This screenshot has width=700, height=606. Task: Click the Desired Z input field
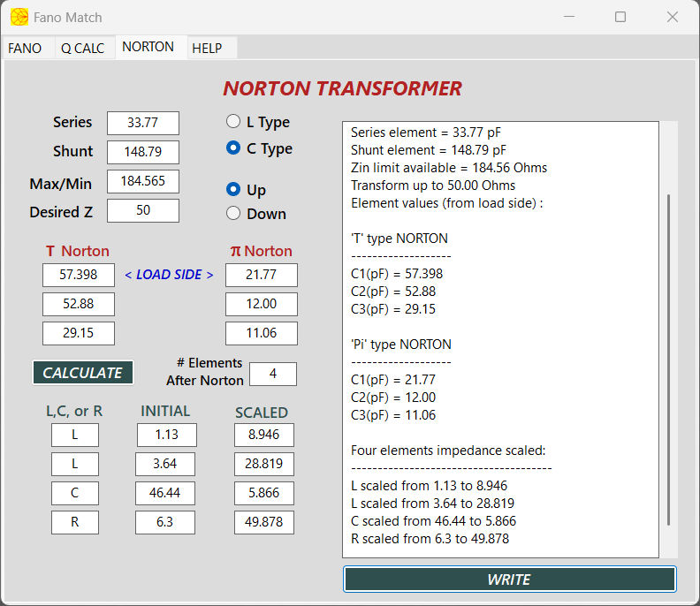[x=142, y=211]
